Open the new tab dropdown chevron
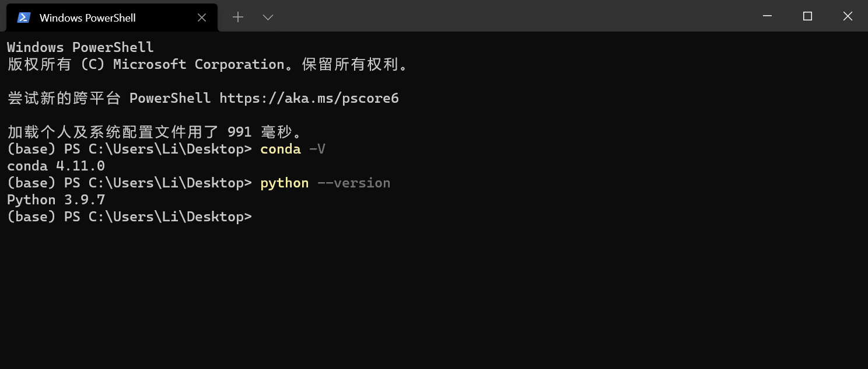 click(x=268, y=18)
